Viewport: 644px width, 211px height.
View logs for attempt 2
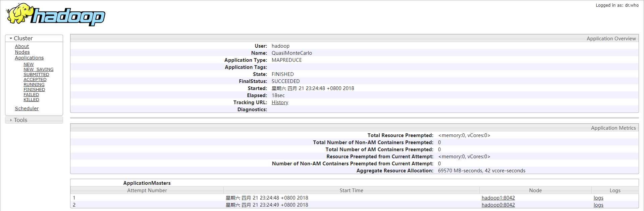click(x=598, y=205)
